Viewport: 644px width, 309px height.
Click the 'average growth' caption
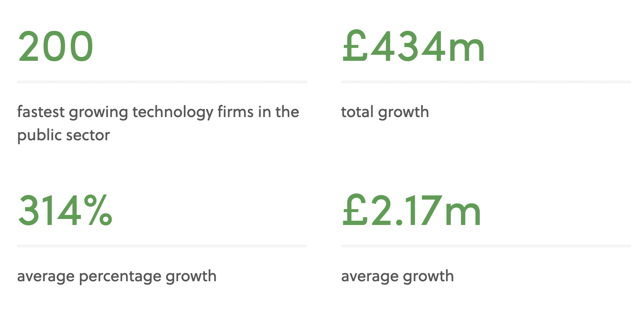(x=397, y=277)
